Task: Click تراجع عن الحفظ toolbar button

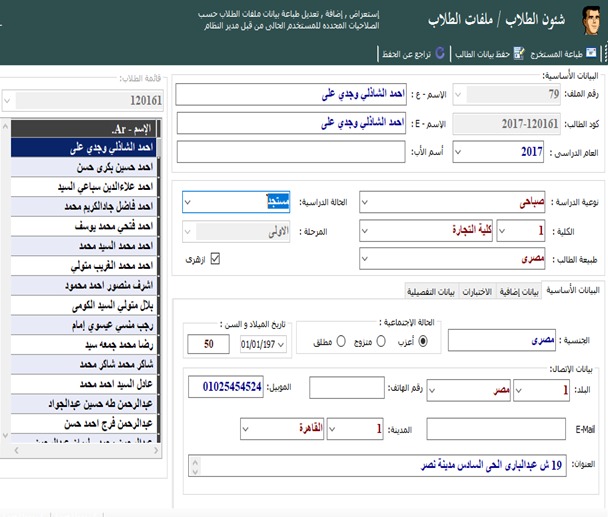Action: 413,54
